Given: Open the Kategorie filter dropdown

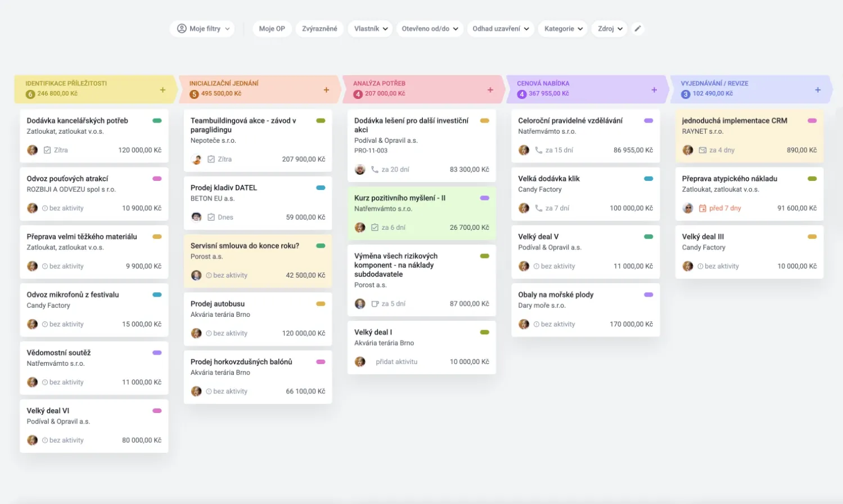Looking at the screenshot, I should (564, 29).
